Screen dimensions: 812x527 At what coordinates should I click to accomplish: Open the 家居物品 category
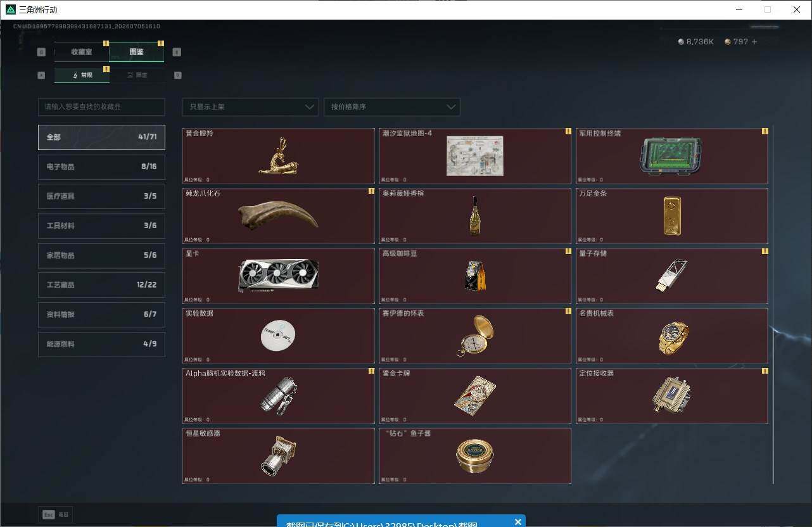click(101, 255)
